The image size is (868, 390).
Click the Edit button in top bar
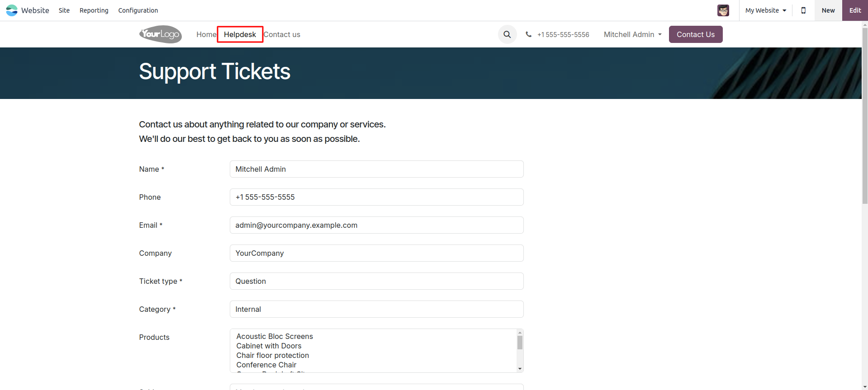point(855,10)
